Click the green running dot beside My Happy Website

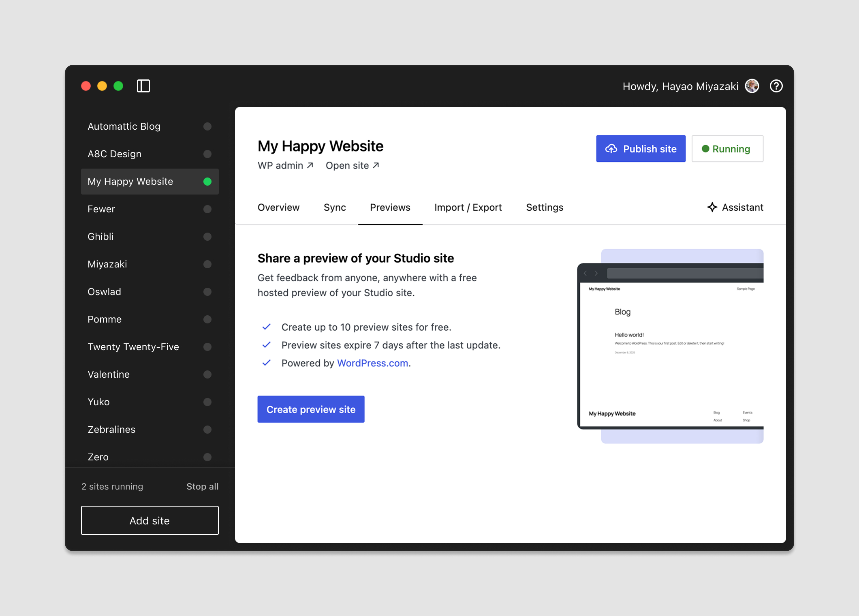(x=207, y=182)
